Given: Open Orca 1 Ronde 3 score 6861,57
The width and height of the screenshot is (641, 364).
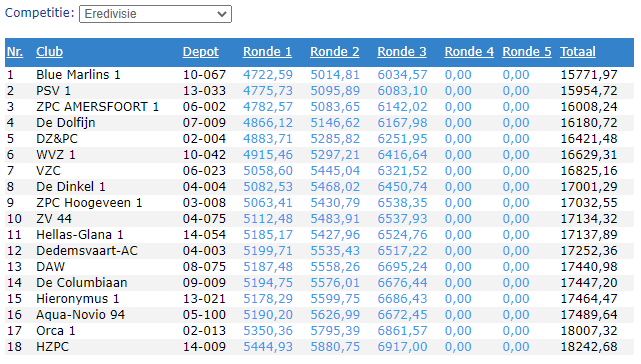Looking at the screenshot, I should pos(402,331).
